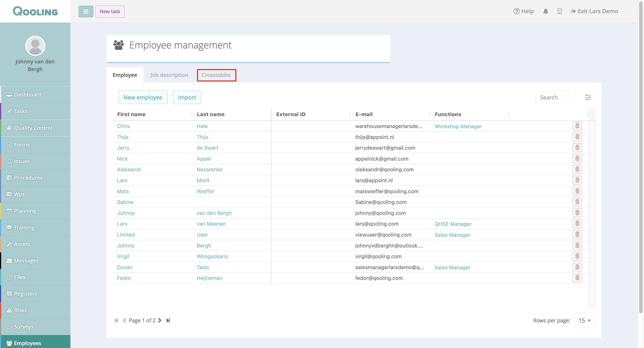Click the Import button
Image resolution: width=644 pixels, height=348 pixels.
tap(187, 97)
